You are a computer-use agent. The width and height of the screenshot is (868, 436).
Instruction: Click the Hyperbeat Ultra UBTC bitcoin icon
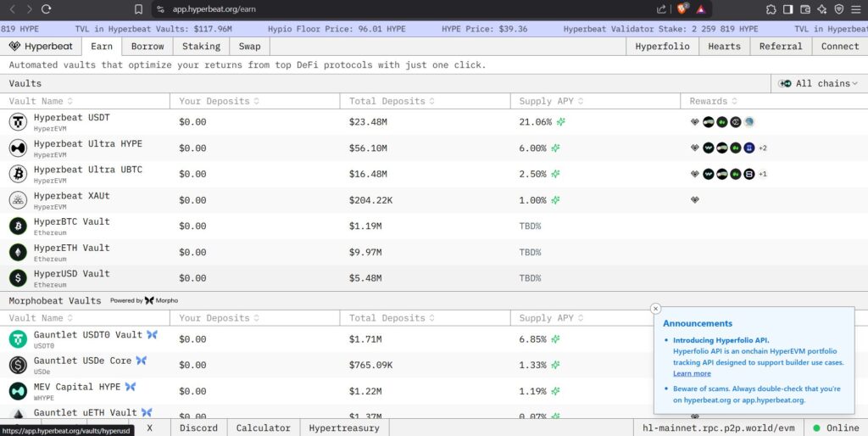18,174
